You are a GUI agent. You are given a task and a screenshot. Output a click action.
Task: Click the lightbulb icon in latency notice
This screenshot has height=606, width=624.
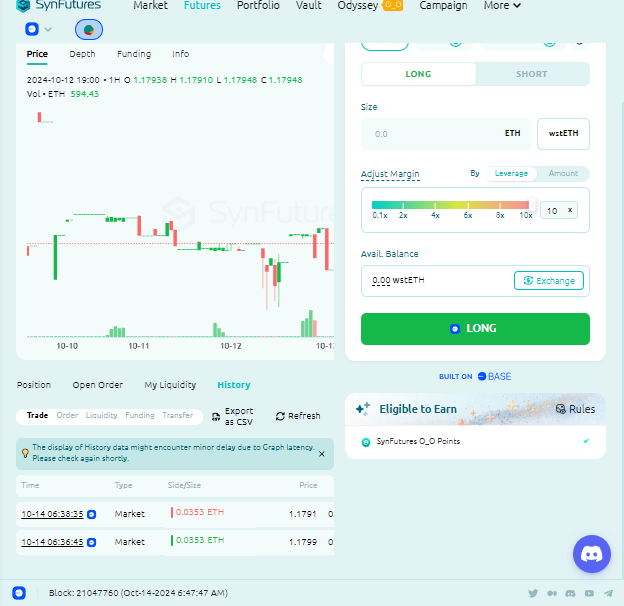[x=25, y=453]
